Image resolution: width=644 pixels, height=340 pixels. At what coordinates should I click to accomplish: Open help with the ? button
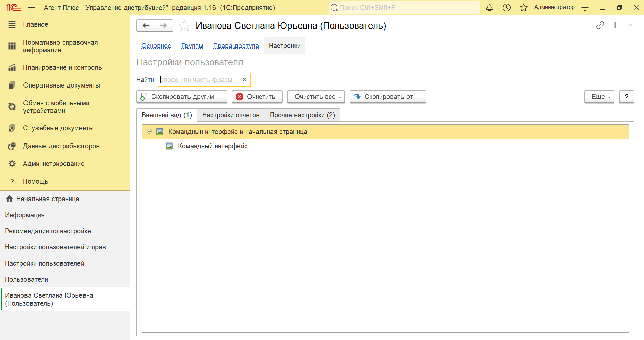(626, 97)
